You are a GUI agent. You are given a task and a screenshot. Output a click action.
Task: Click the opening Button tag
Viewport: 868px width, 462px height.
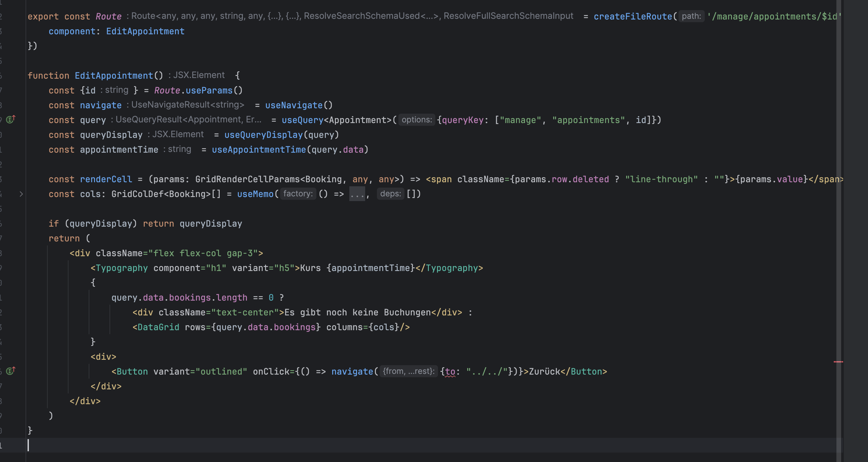pos(129,372)
